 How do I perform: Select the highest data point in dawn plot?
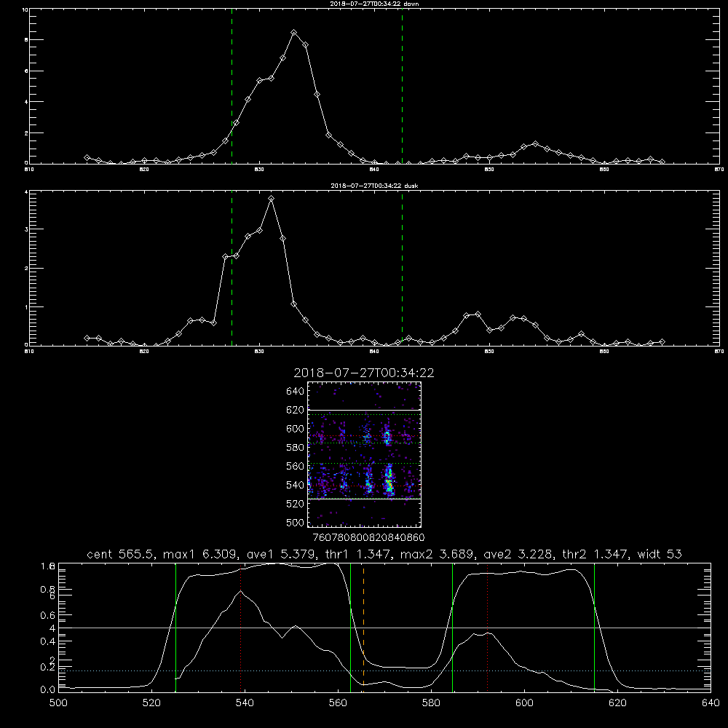[293, 33]
